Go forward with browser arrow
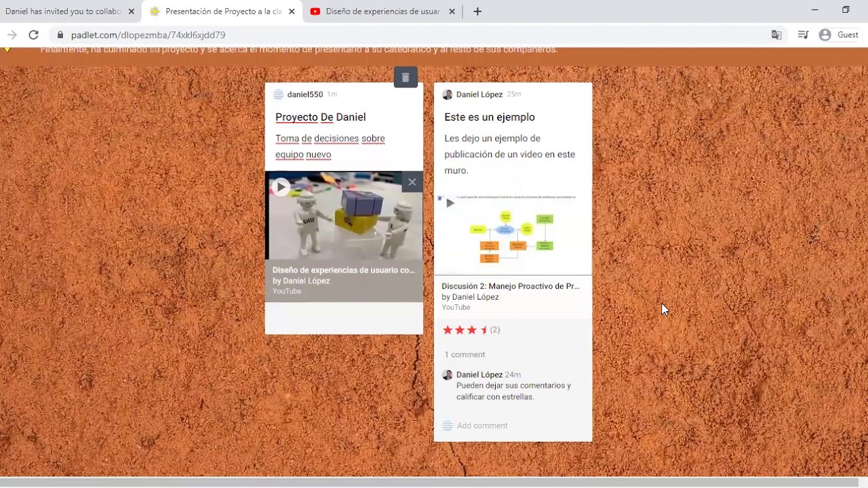Screen dimensions: 868x488 [x=12, y=35]
